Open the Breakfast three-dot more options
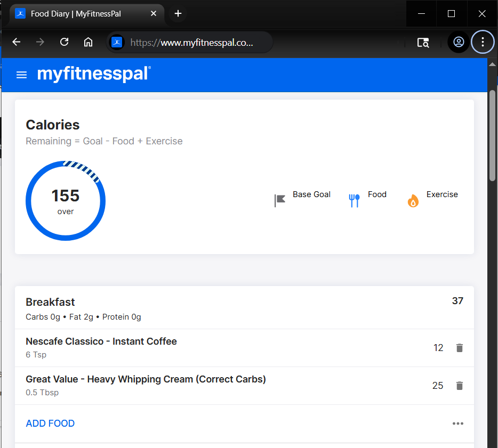The image size is (498, 448). 457,423
